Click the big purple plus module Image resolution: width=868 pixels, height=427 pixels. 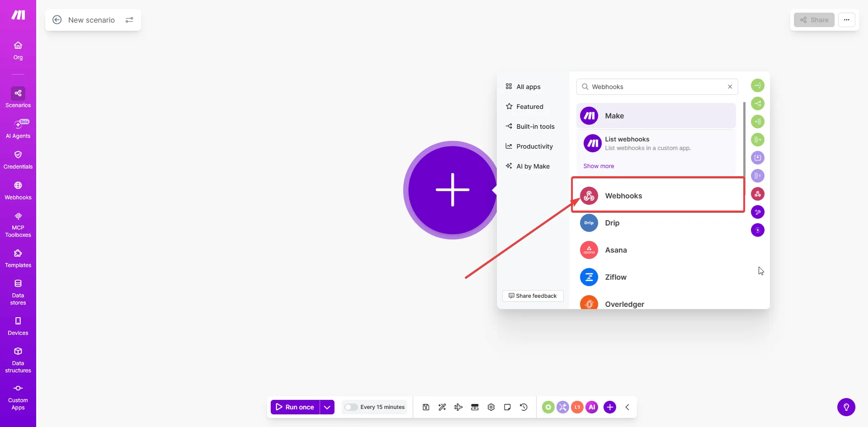[x=452, y=190]
